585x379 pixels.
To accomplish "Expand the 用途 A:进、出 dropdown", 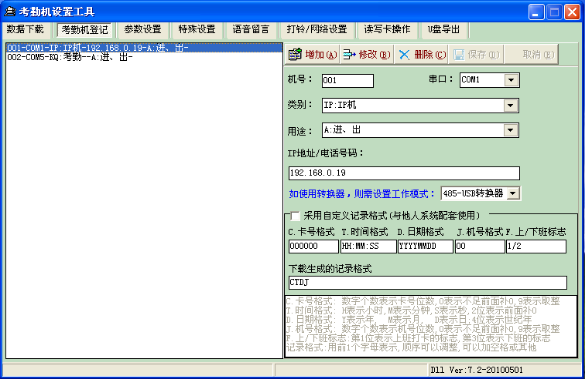I will point(510,130).
